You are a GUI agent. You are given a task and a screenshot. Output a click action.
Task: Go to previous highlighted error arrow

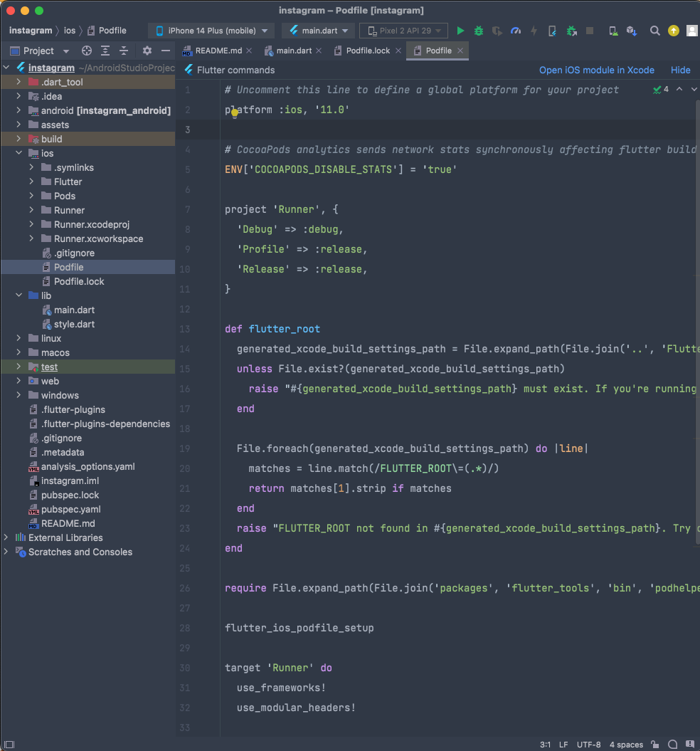tap(679, 90)
